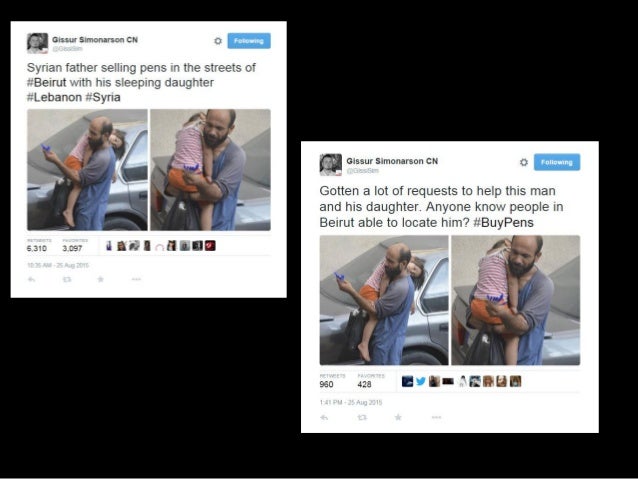Favorite the first tweet with the star
The height and width of the screenshot is (479, 638).
pos(101,279)
